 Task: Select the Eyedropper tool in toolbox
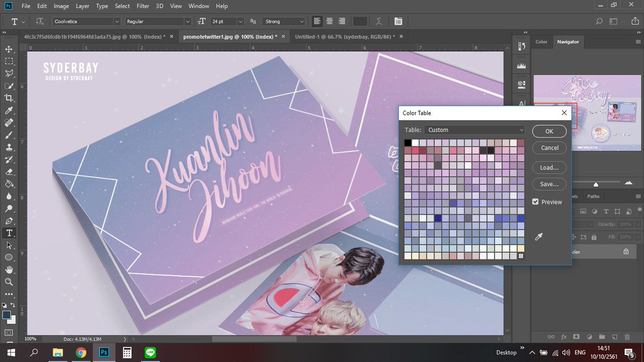[x=9, y=110]
